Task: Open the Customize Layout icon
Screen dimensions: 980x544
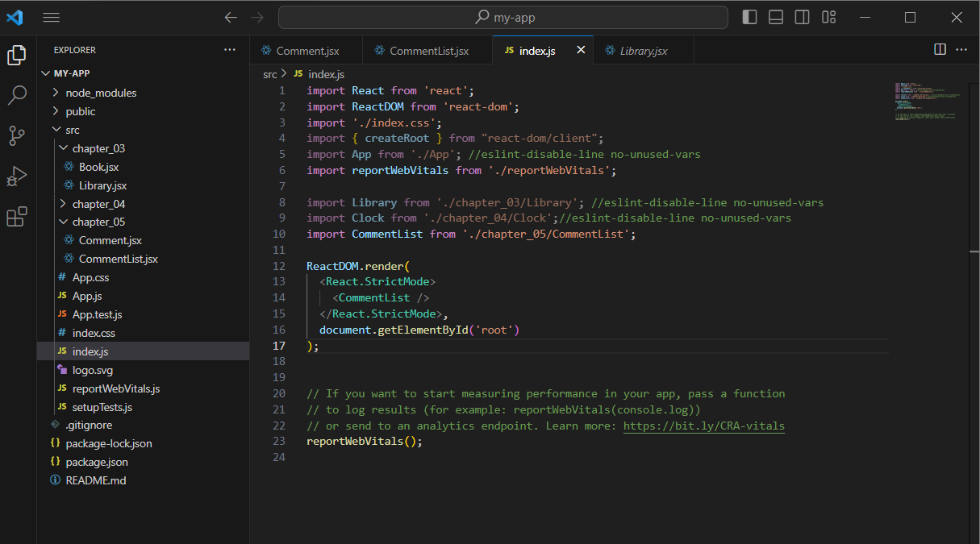Action: point(828,17)
